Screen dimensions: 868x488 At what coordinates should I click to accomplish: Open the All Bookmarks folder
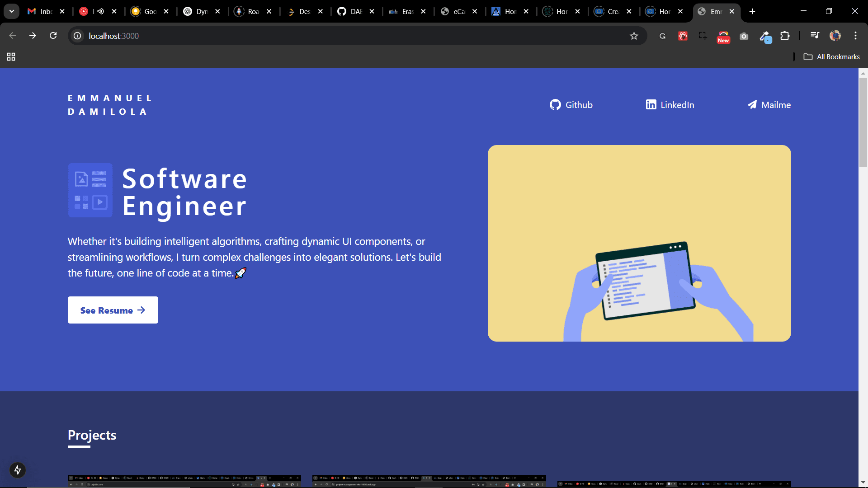(x=831, y=57)
